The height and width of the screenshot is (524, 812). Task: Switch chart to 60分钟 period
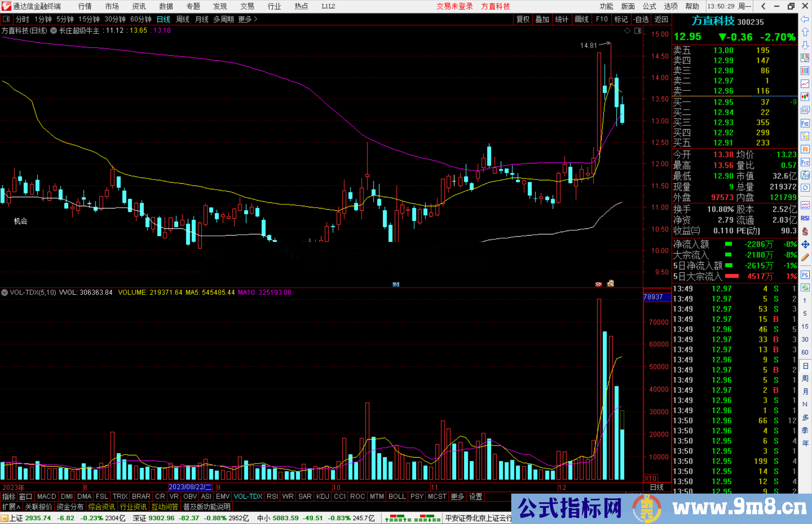(x=141, y=19)
